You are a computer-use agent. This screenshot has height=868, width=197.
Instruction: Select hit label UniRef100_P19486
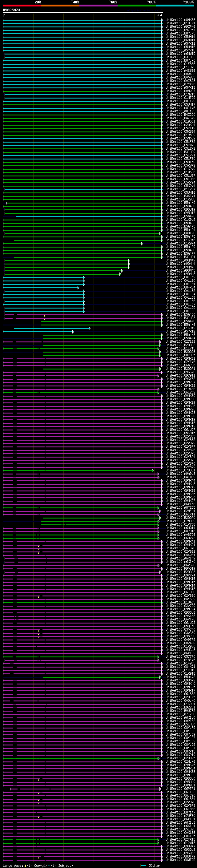[180, 389]
